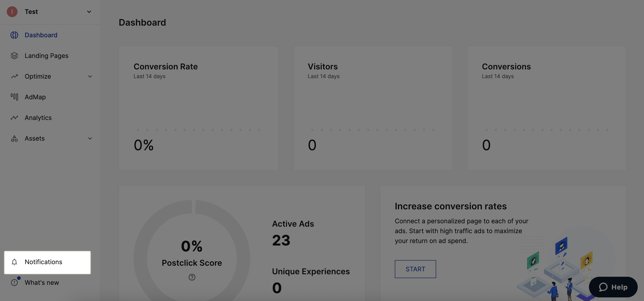Click the Assets shapes icon
Image resolution: width=644 pixels, height=301 pixels.
[14, 138]
